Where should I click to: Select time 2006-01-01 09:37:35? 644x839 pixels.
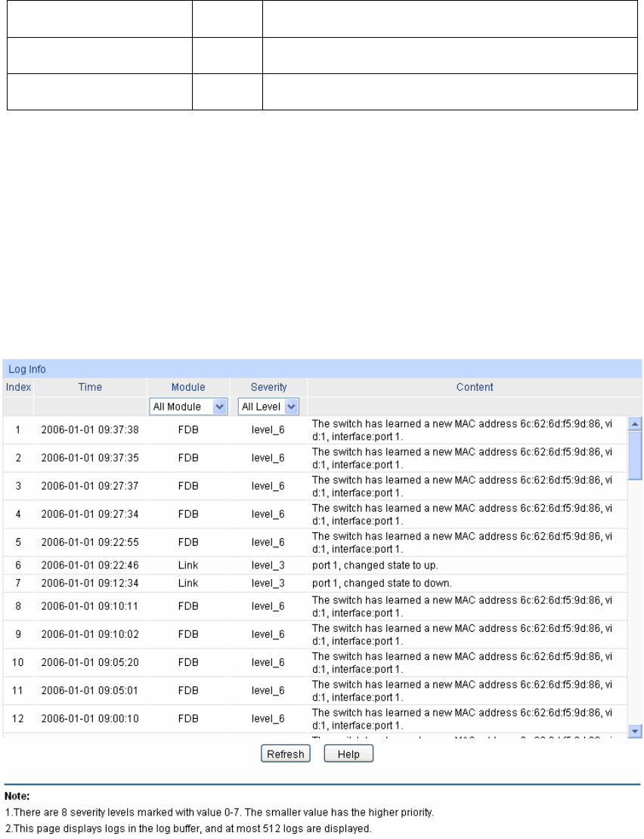click(90, 458)
